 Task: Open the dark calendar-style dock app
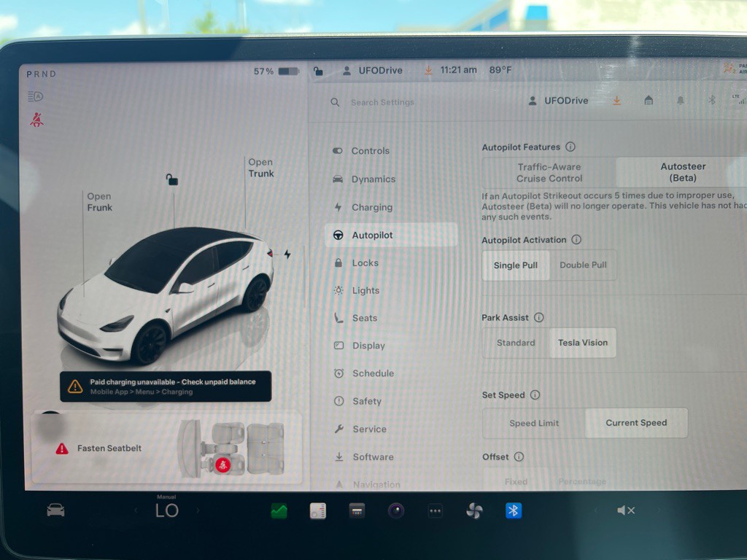[357, 511]
